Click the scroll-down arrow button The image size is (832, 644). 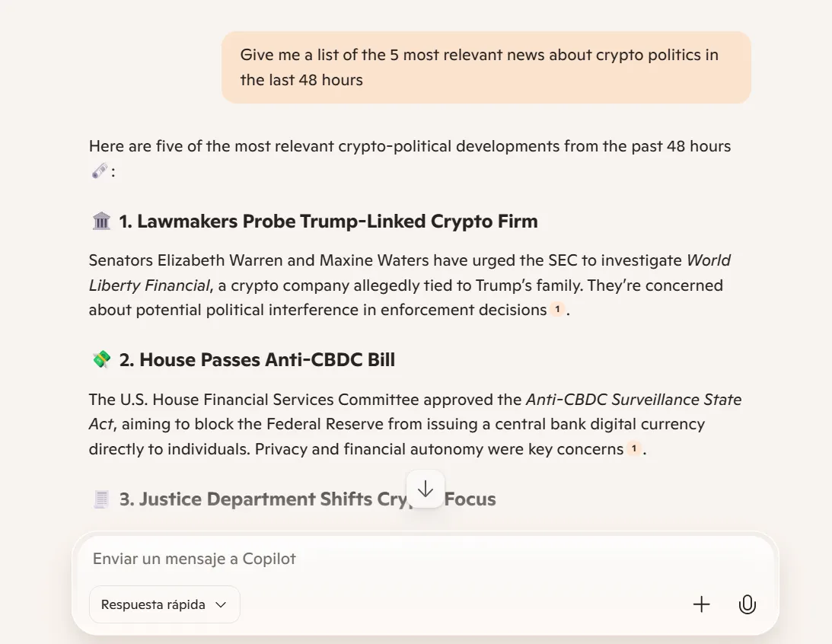(426, 489)
